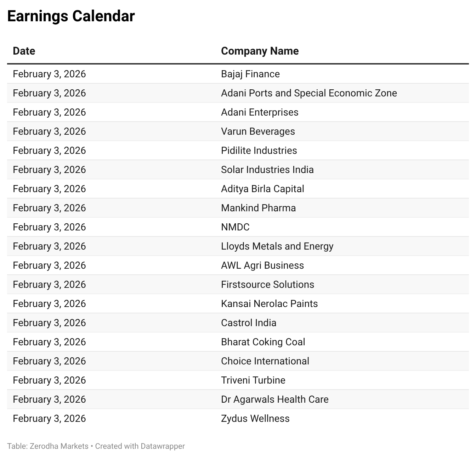Click the date beside Bajaj Finance

pyautogui.click(x=49, y=74)
